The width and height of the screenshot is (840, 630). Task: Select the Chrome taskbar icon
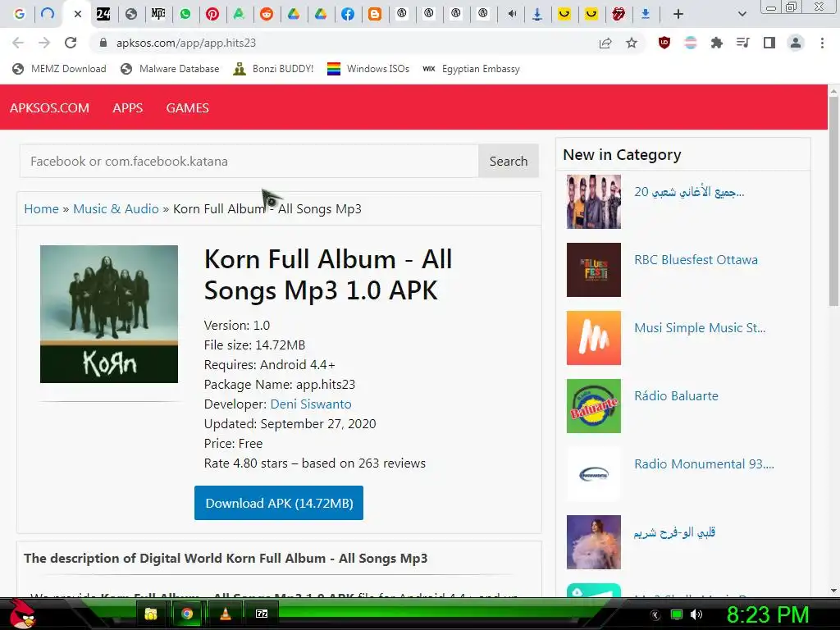tap(187, 614)
